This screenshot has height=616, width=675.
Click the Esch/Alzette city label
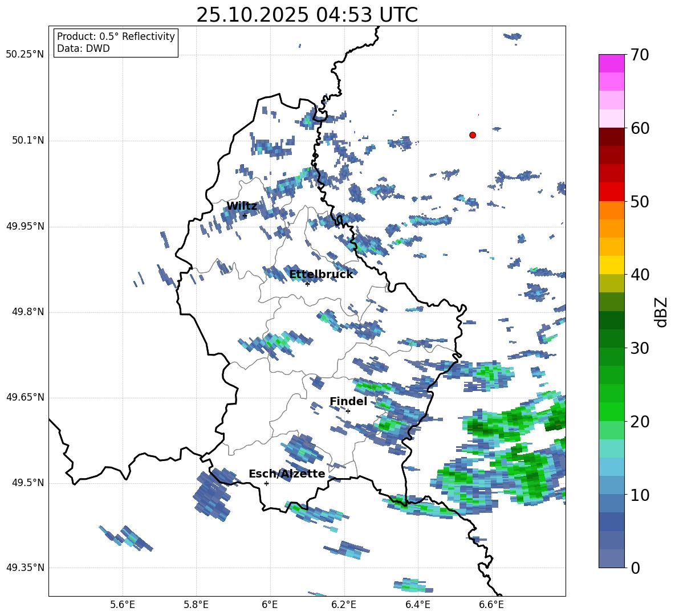[287, 474]
